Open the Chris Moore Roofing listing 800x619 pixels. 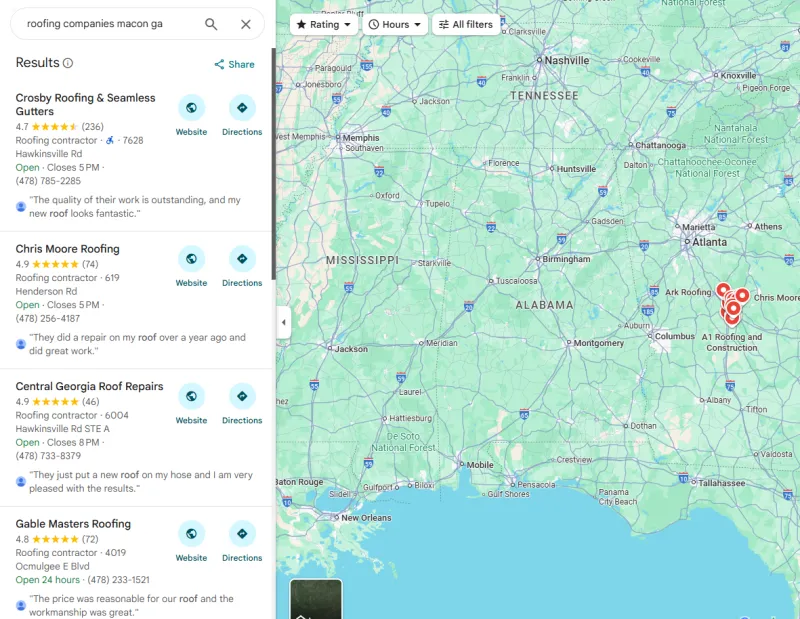tap(67, 249)
